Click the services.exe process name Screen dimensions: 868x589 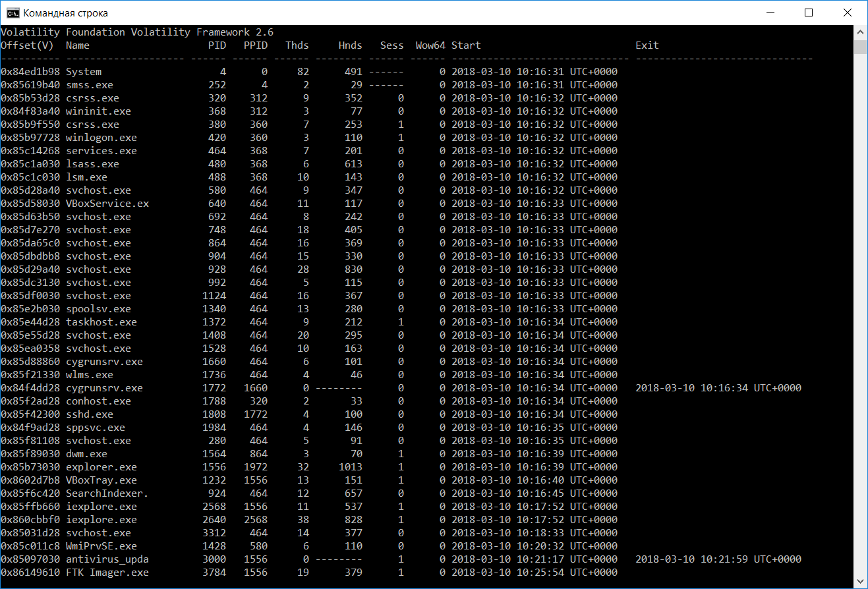tap(101, 151)
